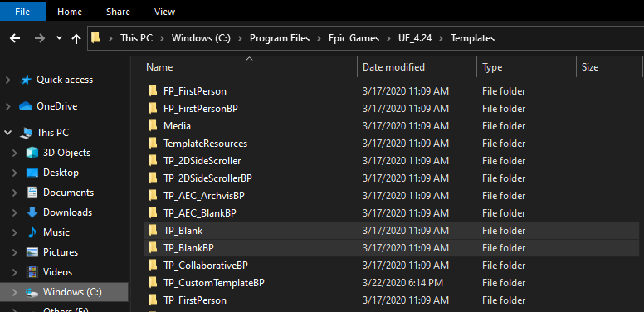Navigate to UE_4.24 in breadcrumb
644x312 pixels.
point(415,38)
